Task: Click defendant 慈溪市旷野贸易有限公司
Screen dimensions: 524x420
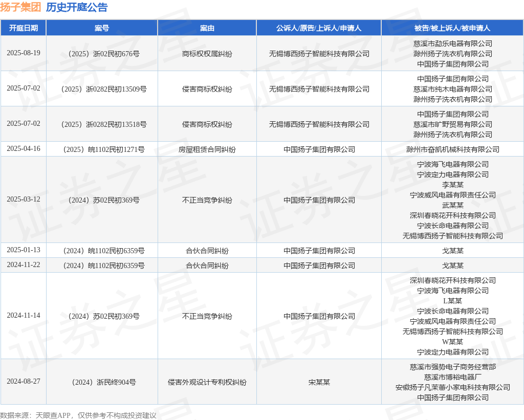Action: coord(453,125)
